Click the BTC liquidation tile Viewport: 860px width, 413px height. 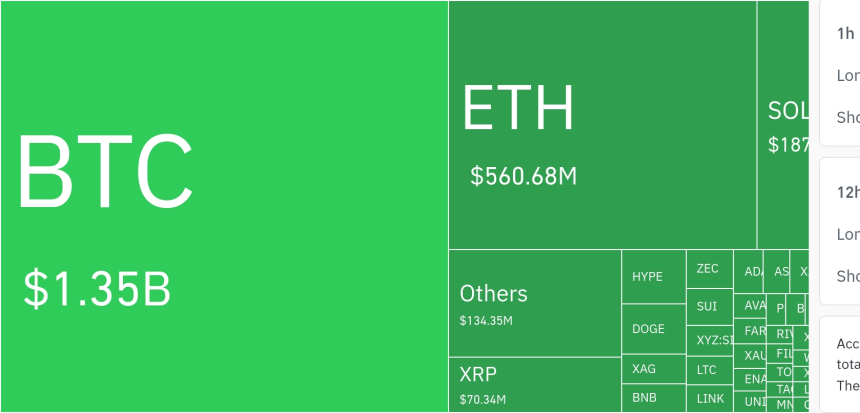(x=223, y=206)
